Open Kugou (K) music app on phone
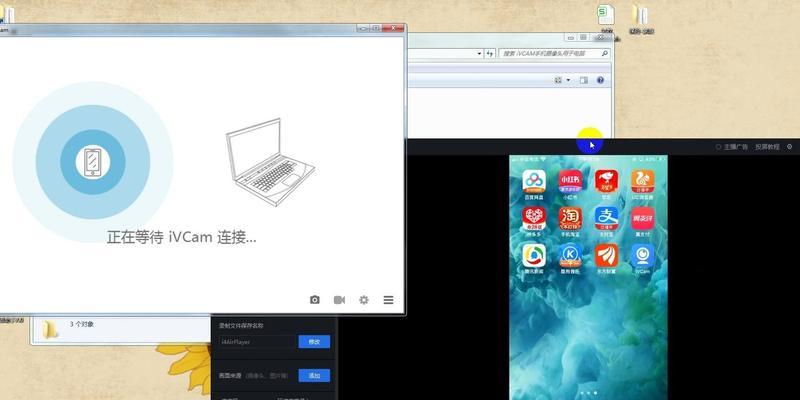This screenshot has height=400, width=800. click(570, 255)
